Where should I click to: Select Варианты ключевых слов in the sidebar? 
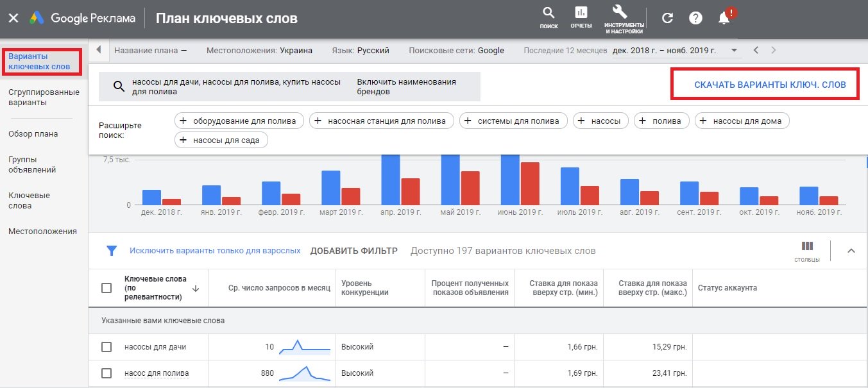coord(39,62)
